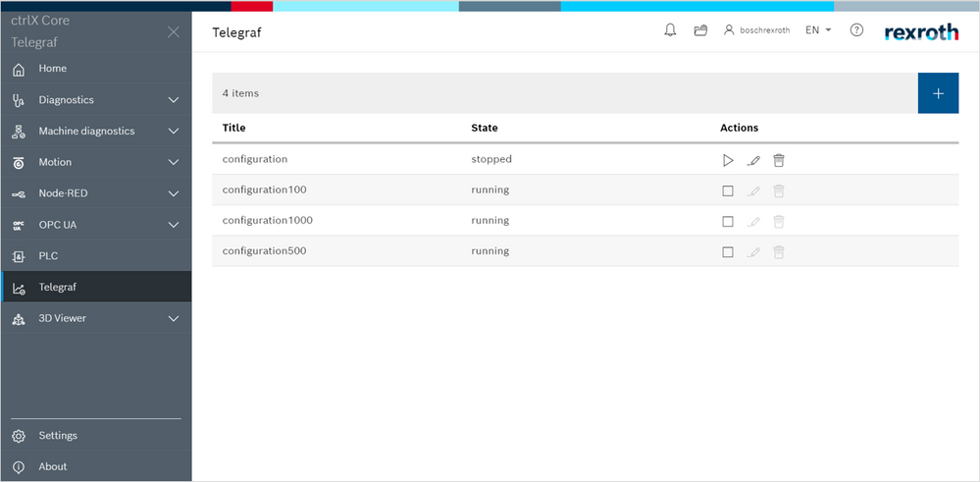
Task: Click the Node-RED sidebar icon
Action: (19, 194)
